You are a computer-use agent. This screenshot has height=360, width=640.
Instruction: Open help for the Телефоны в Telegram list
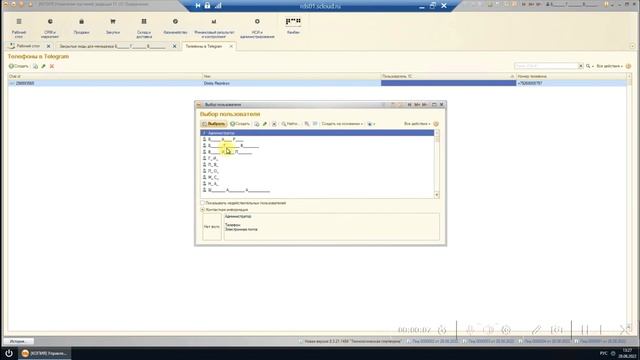coord(629,66)
